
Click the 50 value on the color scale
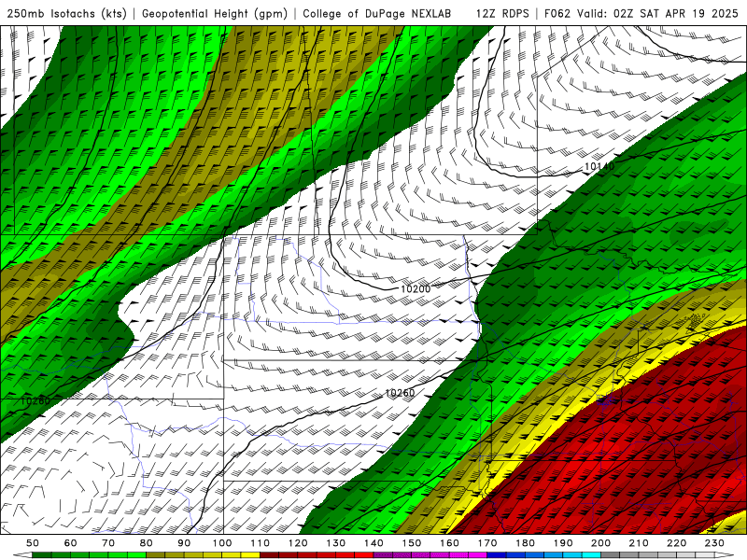point(33,543)
